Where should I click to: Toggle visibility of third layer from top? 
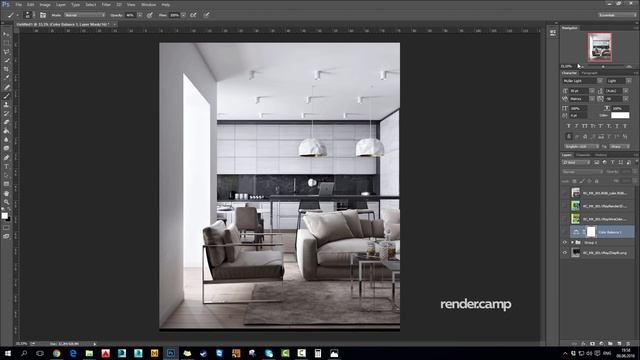point(565,219)
